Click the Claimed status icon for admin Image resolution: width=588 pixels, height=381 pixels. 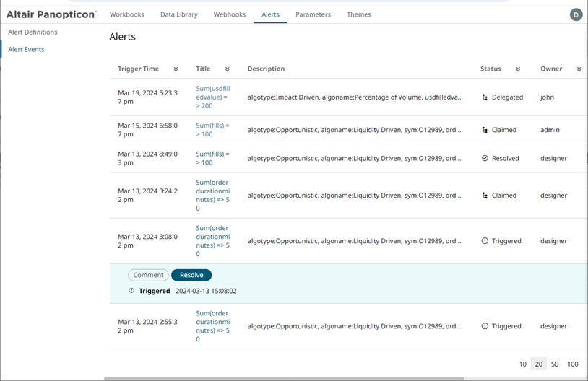[x=485, y=131]
